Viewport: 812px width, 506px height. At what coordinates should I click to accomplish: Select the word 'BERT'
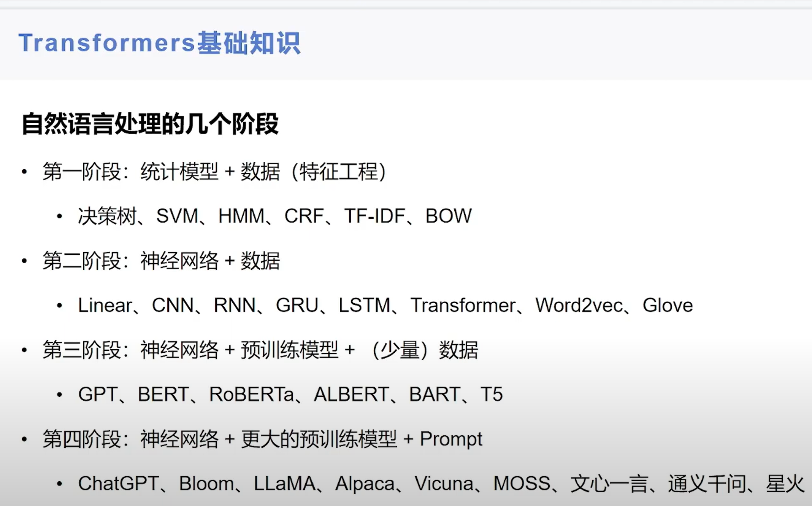[x=163, y=394]
